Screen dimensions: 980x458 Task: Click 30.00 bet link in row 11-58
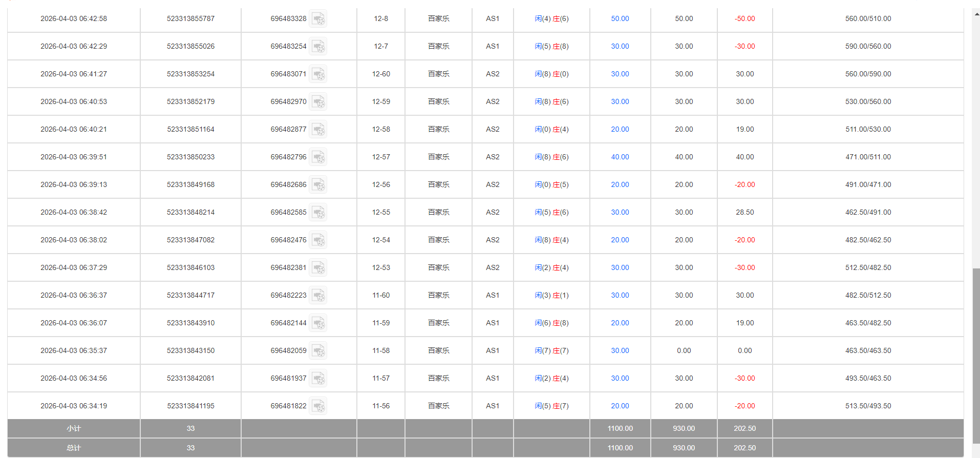coord(620,350)
